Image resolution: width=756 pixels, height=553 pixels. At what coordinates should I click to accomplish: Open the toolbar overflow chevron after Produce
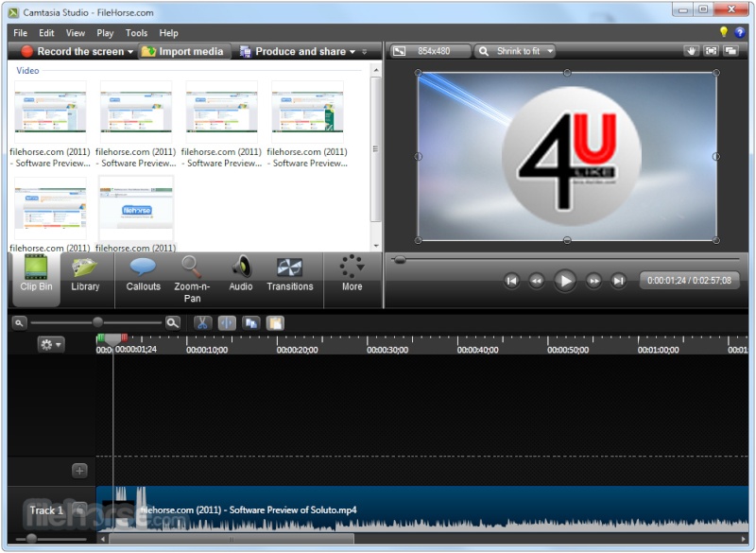pyautogui.click(x=365, y=52)
